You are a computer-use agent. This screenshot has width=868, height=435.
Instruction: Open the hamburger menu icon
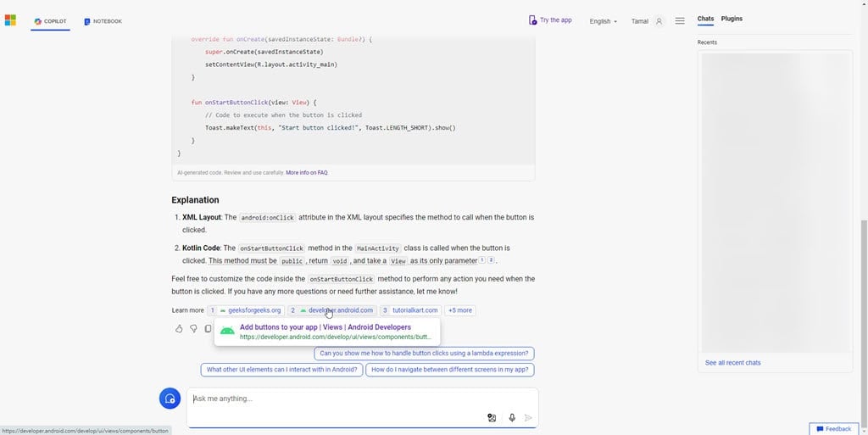pos(680,21)
